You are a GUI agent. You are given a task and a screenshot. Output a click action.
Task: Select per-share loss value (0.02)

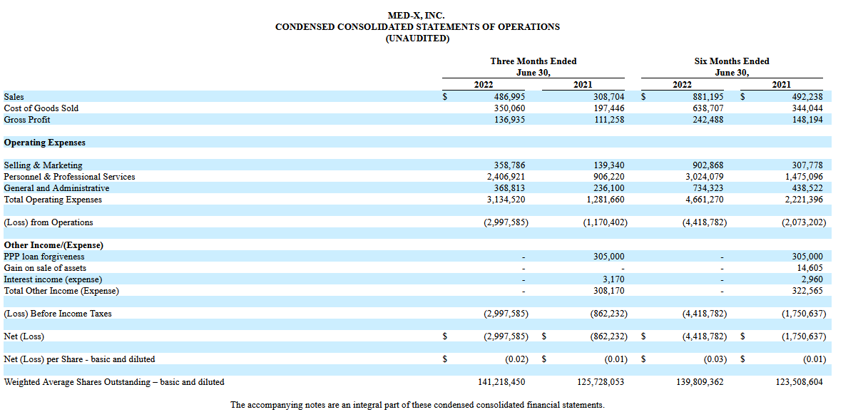click(x=516, y=359)
